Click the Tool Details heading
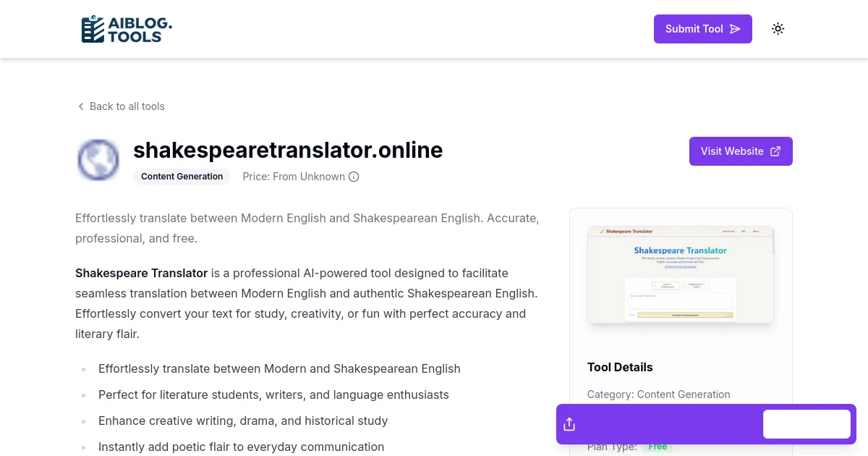Image resolution: width=868 pixels, height=456 pixels. [620, 367]
